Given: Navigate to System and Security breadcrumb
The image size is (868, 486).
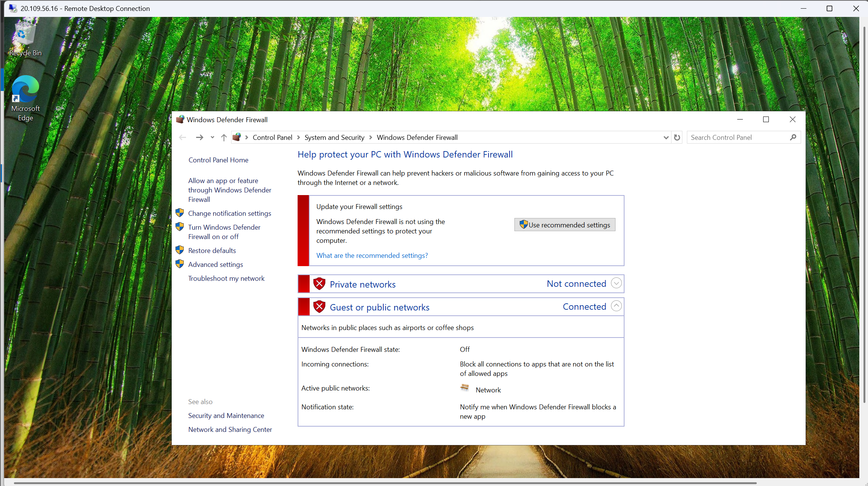Looking at the screenshot, I should 334,137.
